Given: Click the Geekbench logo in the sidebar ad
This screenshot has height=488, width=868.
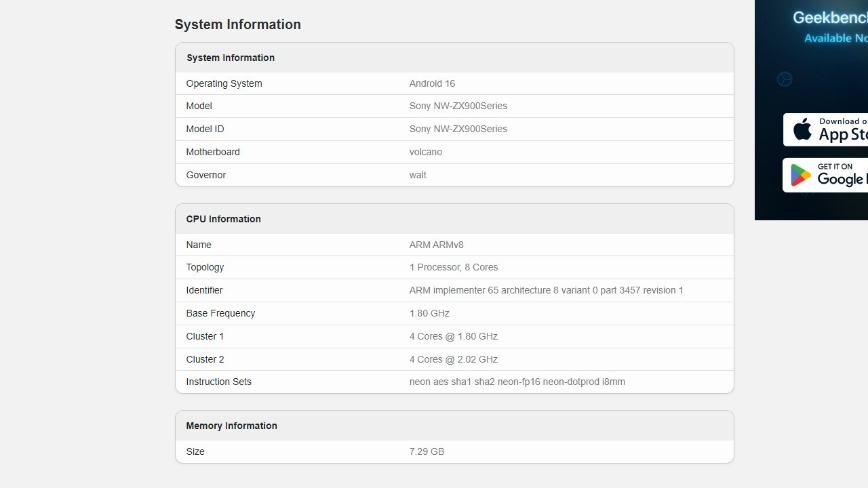Looking at the screenshot, I should (829, 18).
